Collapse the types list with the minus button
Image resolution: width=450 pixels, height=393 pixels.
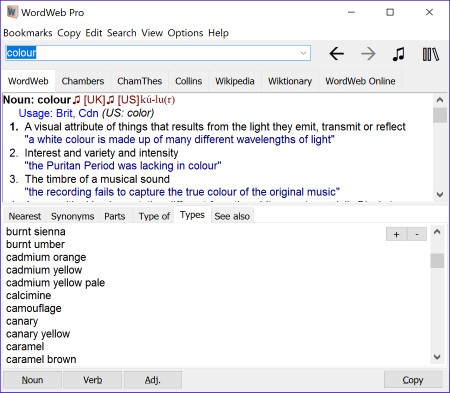tap(417, 234)
